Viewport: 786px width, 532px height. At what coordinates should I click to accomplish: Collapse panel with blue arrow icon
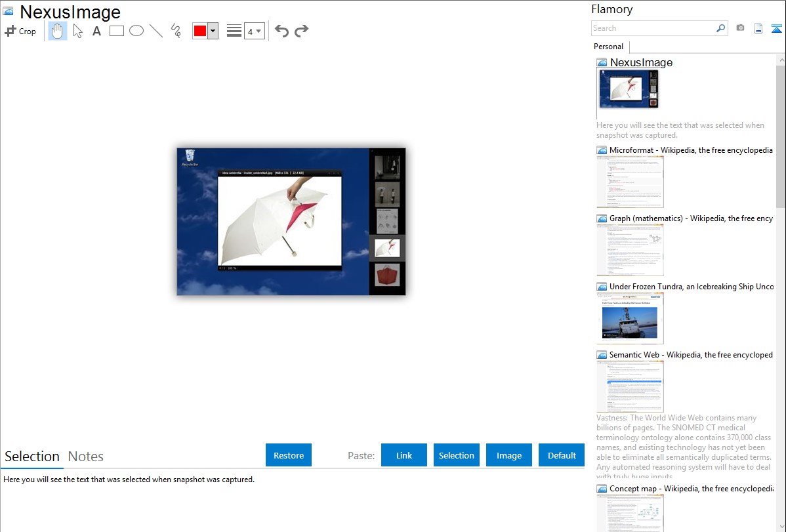pos(777,28)
